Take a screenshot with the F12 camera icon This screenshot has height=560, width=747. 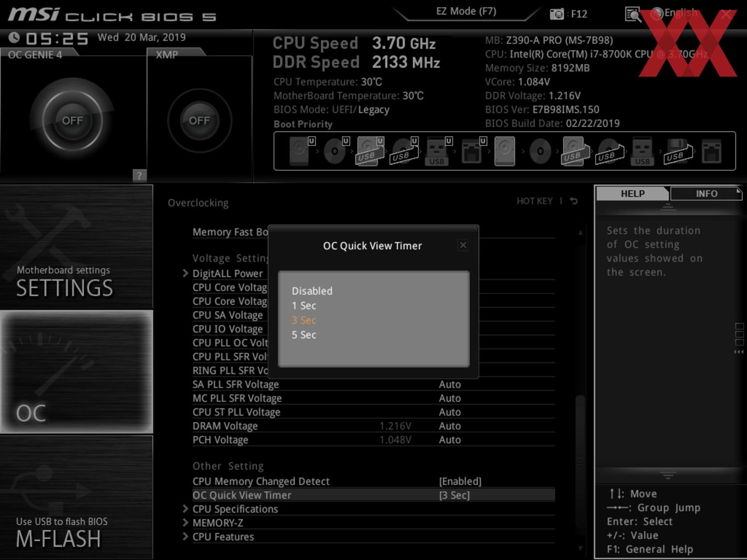(557, 14)
